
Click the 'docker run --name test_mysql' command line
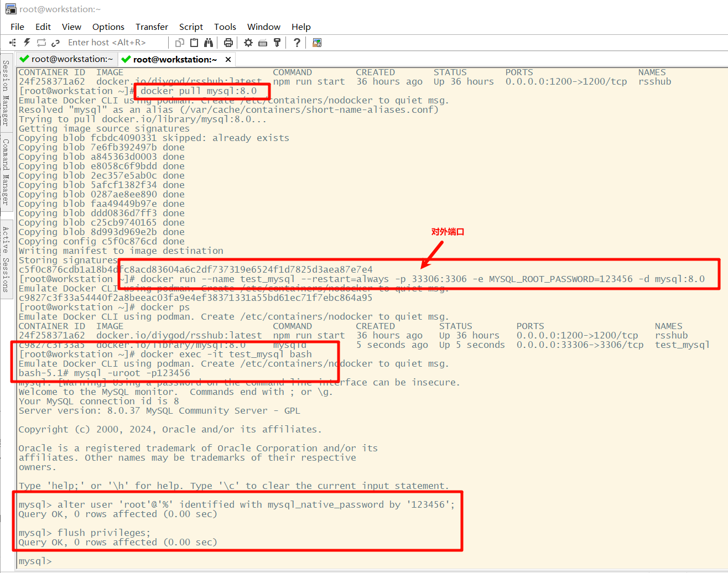click(423, 279)
